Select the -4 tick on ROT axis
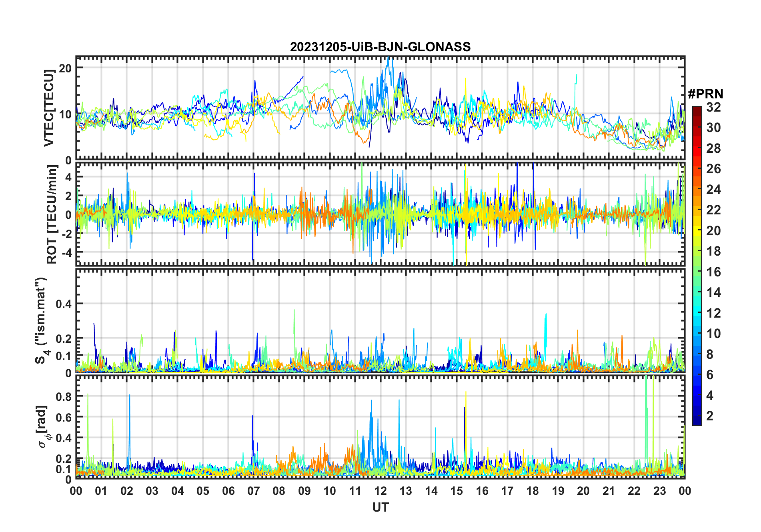Screen dimensions: 761x532 tap(66, 252)
